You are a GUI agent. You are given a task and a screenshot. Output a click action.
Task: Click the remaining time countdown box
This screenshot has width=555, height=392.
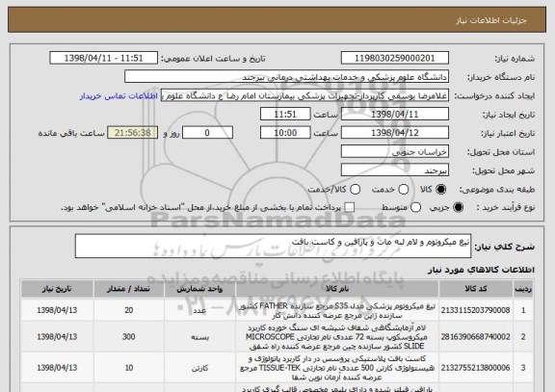(x=133, y=133)
